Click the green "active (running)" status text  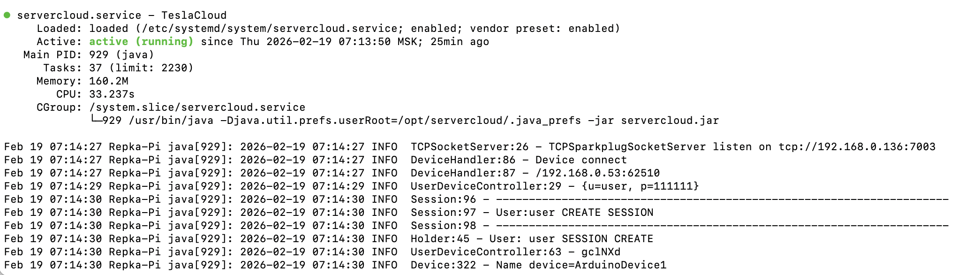coord(141,41)
